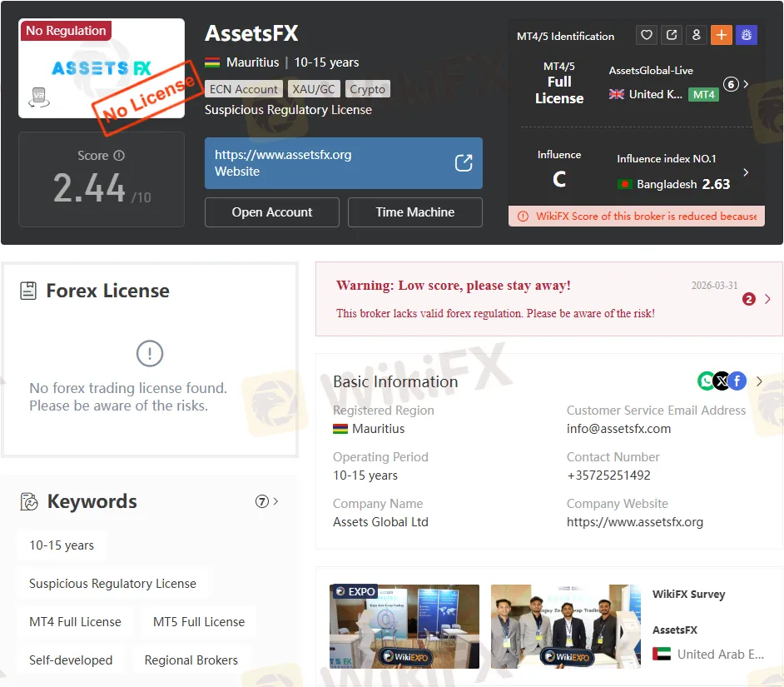The width and height of the screenshot is (784, 687).
Task: Click info@assetsfx.com email address
Action: click(x=618, y=429)
